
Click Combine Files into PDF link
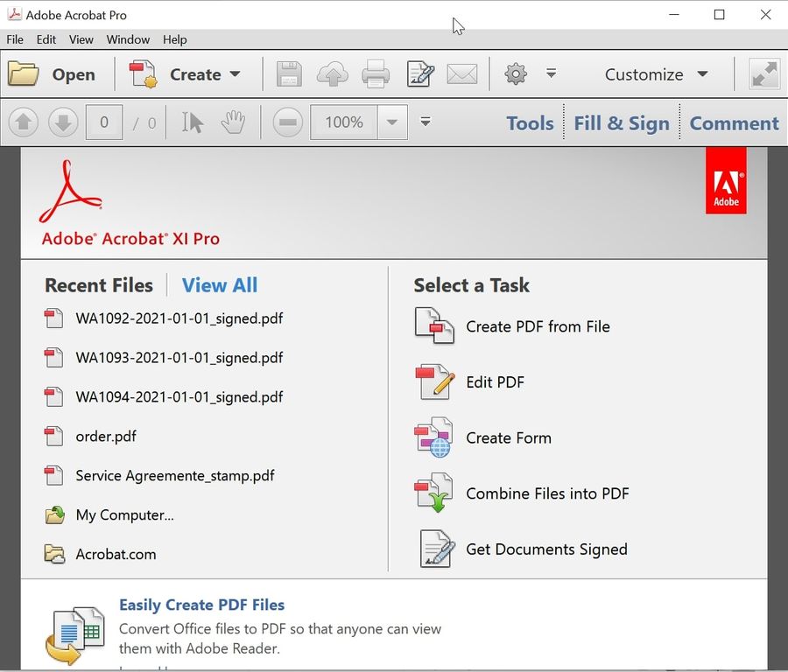click(x=547, y=493)
